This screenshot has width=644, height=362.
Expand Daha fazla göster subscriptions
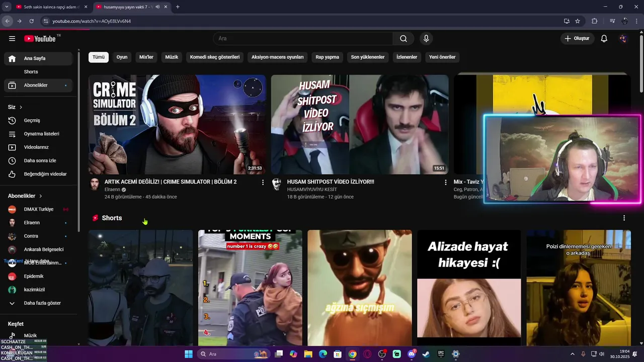point(38,303)
